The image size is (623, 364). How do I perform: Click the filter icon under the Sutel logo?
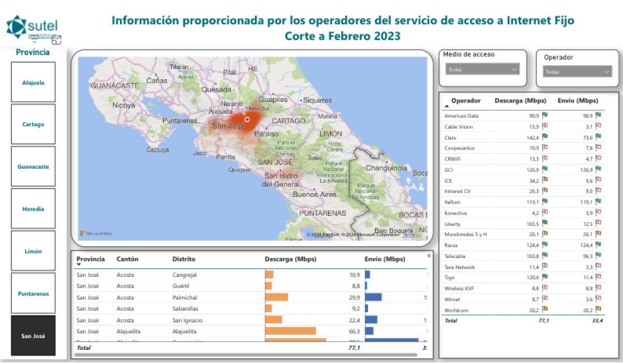[x=35, y=38]
